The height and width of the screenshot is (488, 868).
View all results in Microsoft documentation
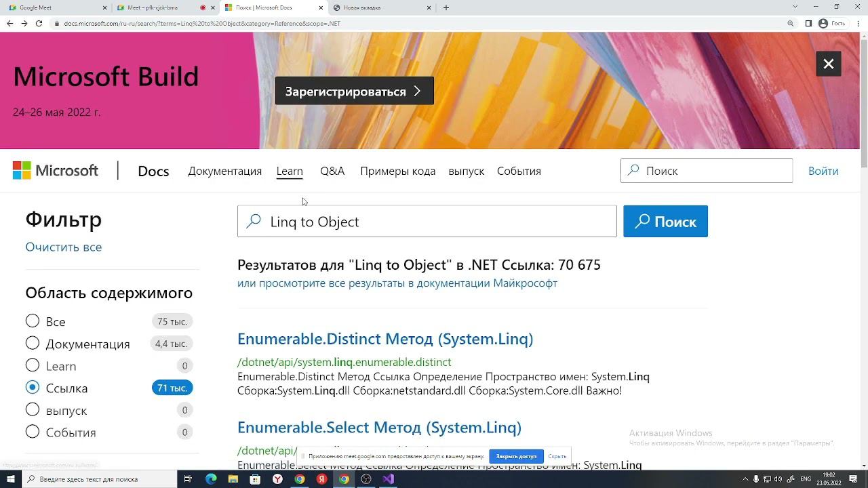tap(397, 283)
